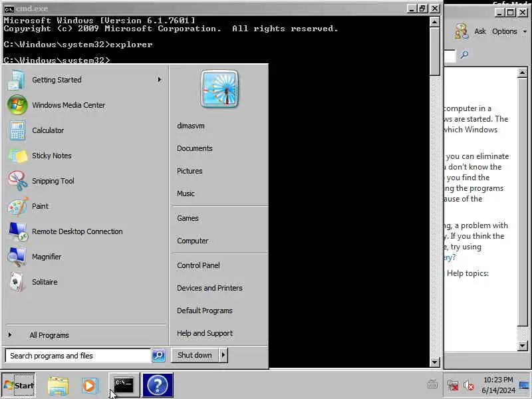Click the network tray icon
The height and width of the screenshot is (399, 532).
[453, 386]
